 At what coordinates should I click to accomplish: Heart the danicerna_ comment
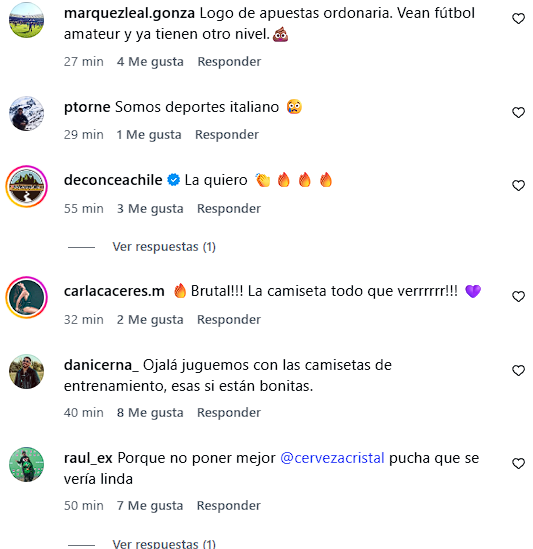[518, 370]
